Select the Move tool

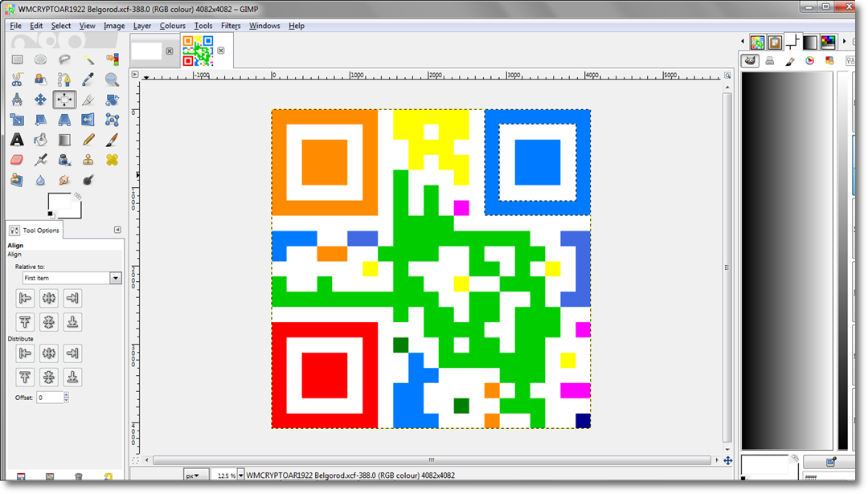[x=40, y=100]
